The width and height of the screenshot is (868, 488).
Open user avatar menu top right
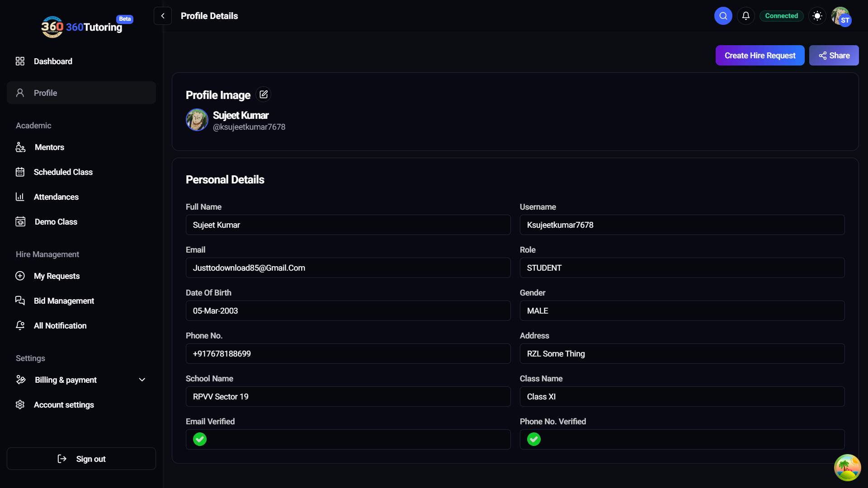841,17
